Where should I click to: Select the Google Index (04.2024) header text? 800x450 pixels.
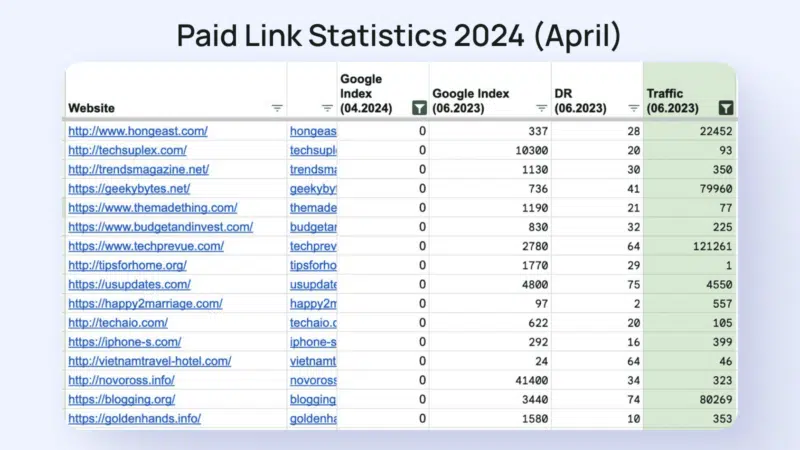(366, 93)
